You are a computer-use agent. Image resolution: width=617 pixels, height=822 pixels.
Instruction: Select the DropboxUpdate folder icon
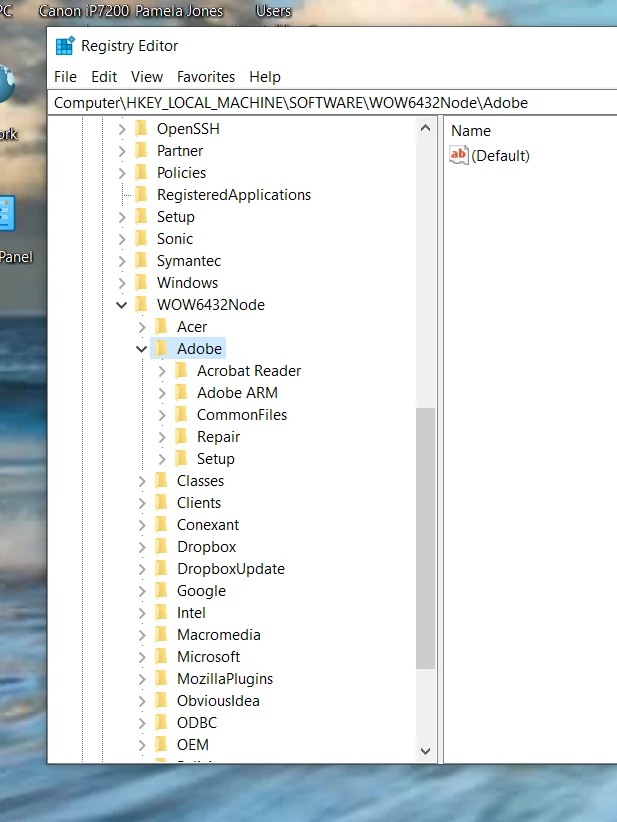161,569
